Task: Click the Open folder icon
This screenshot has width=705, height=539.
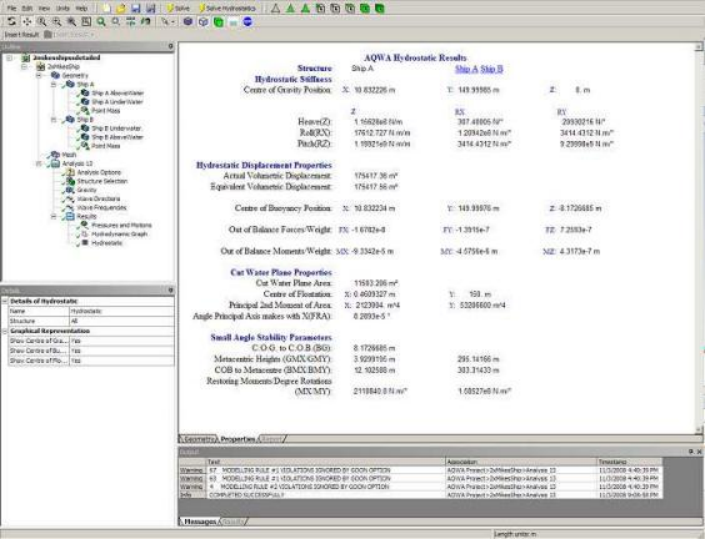Action: click(x=121, y=8)
